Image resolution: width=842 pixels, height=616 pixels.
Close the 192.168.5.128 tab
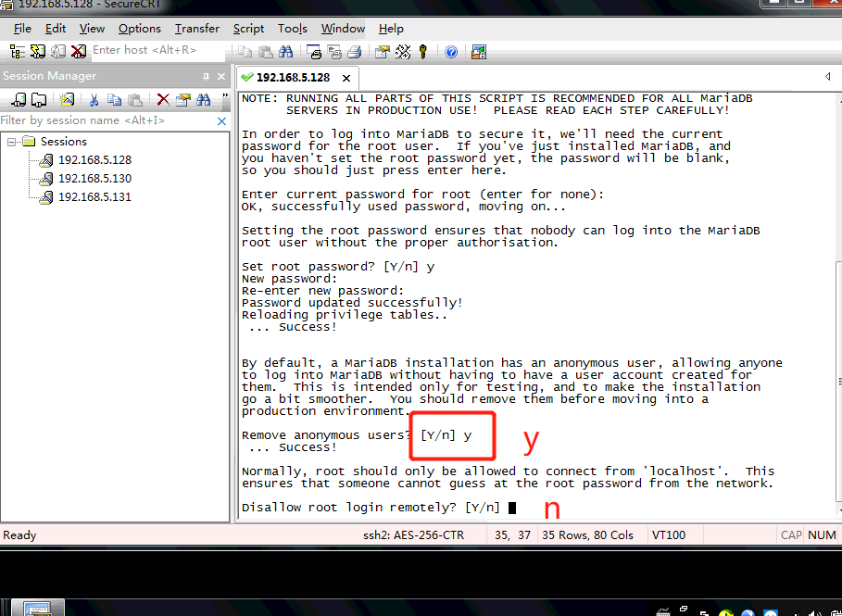click(346, 78)
